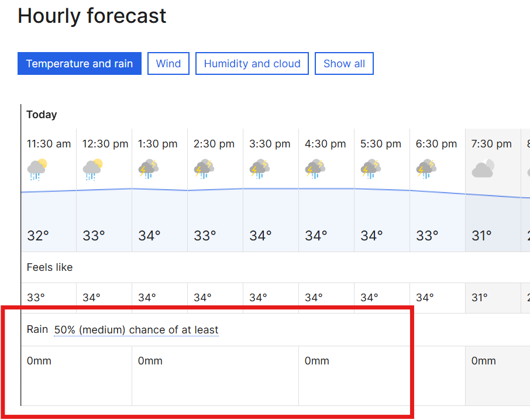The width and height of the screenshot is (530, 420).
Task: Click the 4:30 pm thunderstorm icon
Action: [315, 170]
